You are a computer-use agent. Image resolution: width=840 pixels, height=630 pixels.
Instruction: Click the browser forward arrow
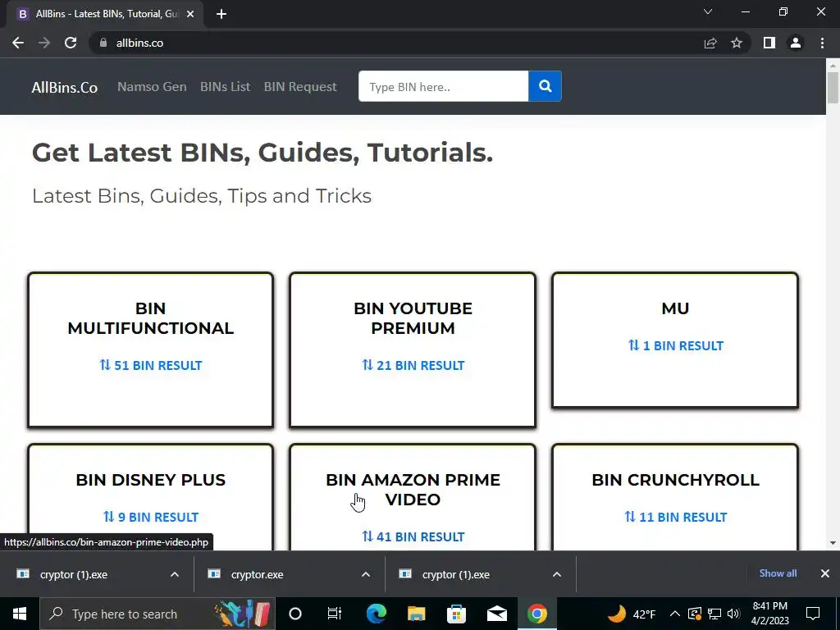[44, 43]
